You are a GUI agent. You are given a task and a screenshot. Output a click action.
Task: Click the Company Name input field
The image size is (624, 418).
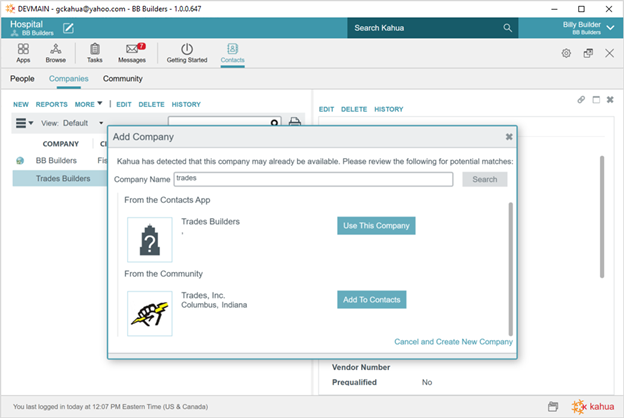click(x=313, y=179)
